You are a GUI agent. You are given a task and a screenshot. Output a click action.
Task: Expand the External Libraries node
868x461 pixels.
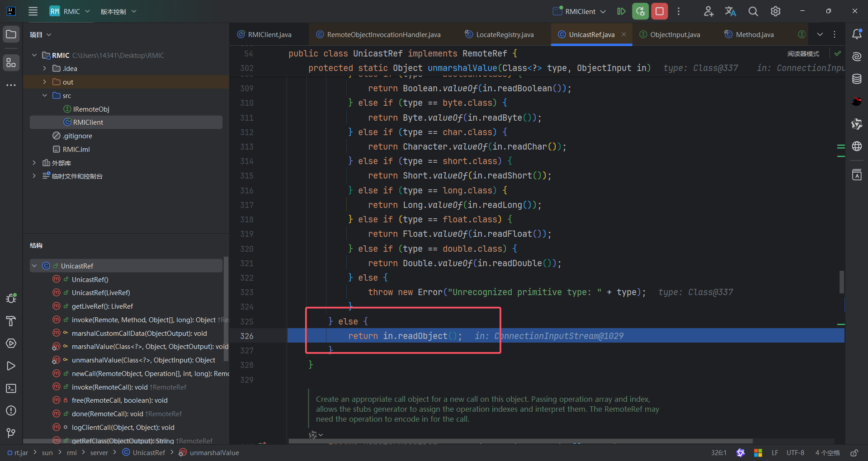click(34, 163)
